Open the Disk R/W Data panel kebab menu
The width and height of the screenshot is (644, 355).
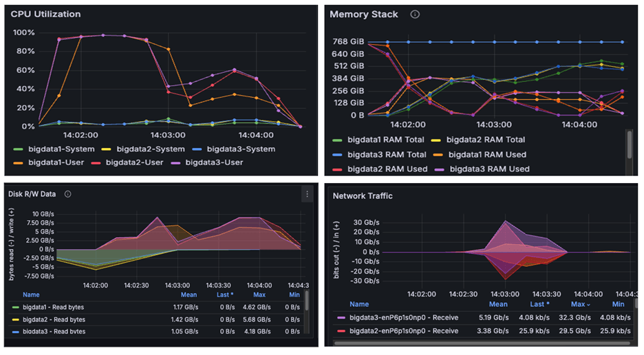click(x=307, y=195)
